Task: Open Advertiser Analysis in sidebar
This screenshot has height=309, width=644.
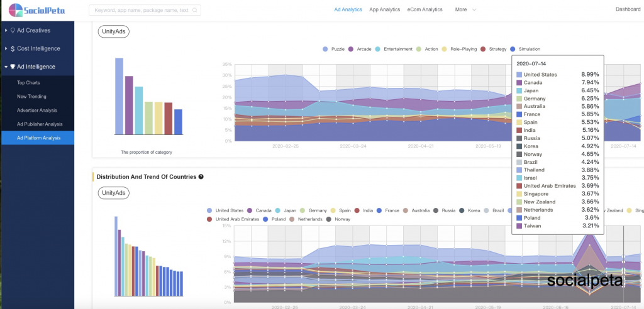Action: [38, 111]
